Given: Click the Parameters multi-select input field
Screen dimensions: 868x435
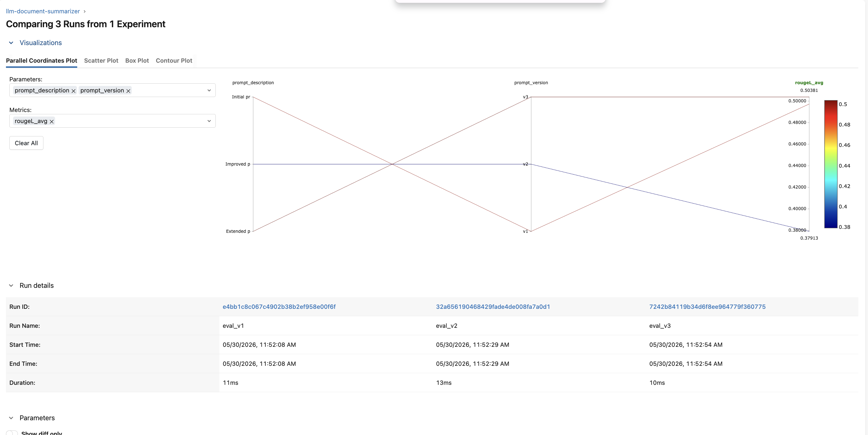Looking at the screenshot, I should [112, 90].
